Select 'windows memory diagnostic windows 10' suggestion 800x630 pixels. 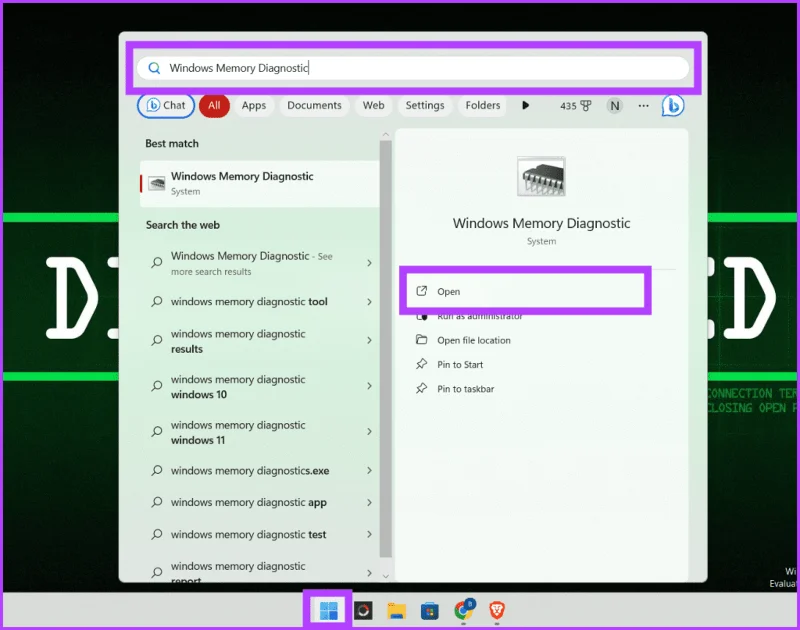[x=261, y=387]
